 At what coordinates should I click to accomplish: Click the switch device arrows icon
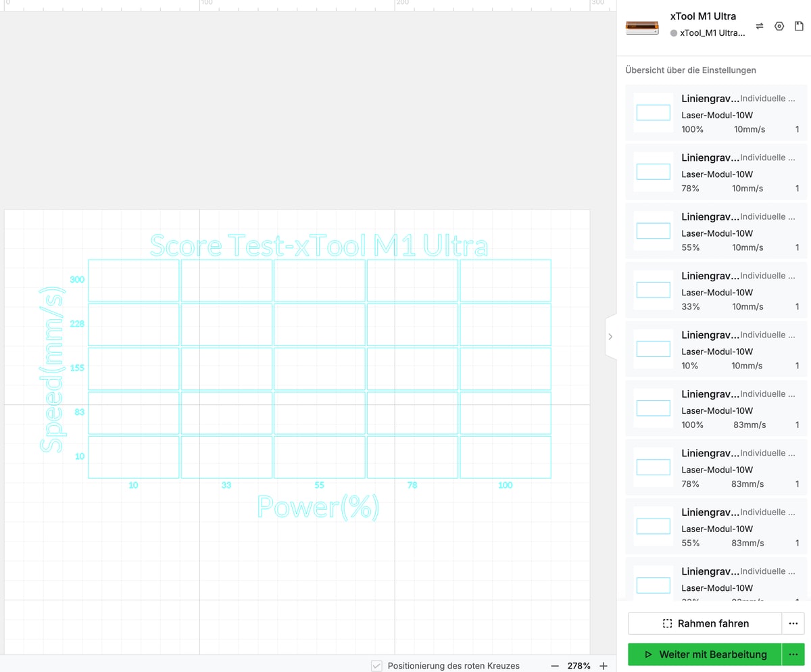[759, 26]
